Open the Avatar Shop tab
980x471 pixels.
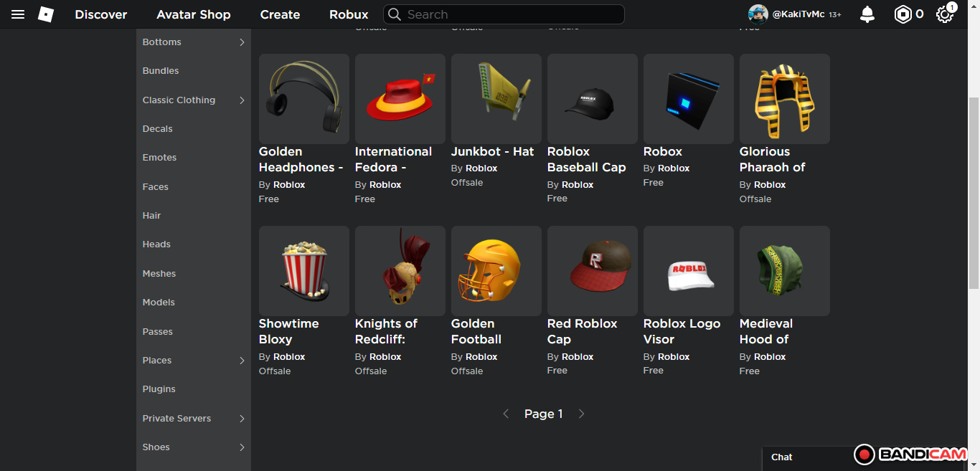[194, 14]
